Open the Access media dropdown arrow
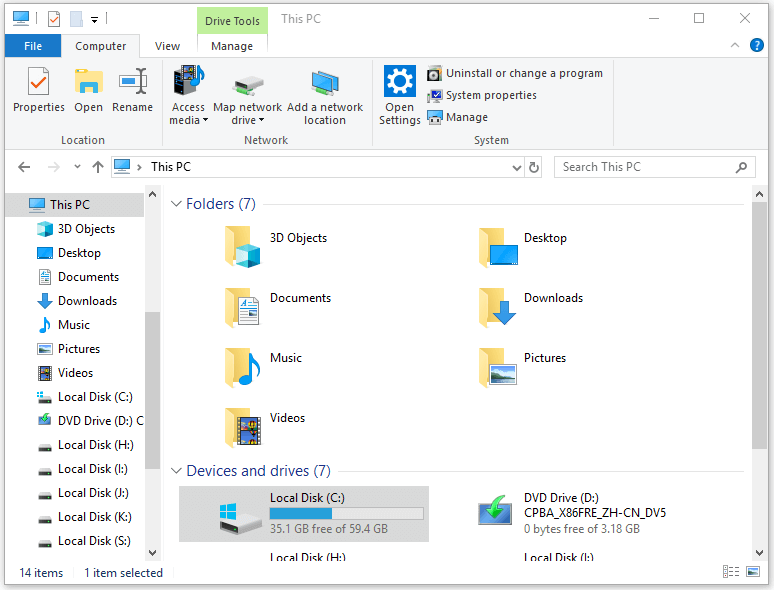Screen dimensions: 774x590 205,120
